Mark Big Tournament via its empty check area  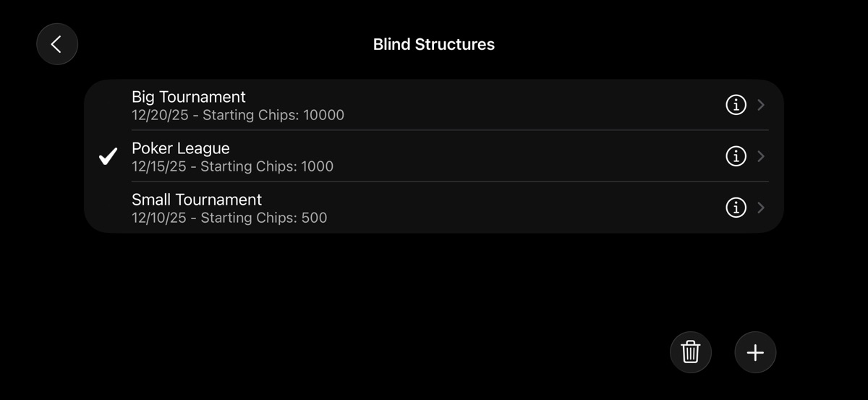pyautogui.click(x=109, y=105)
